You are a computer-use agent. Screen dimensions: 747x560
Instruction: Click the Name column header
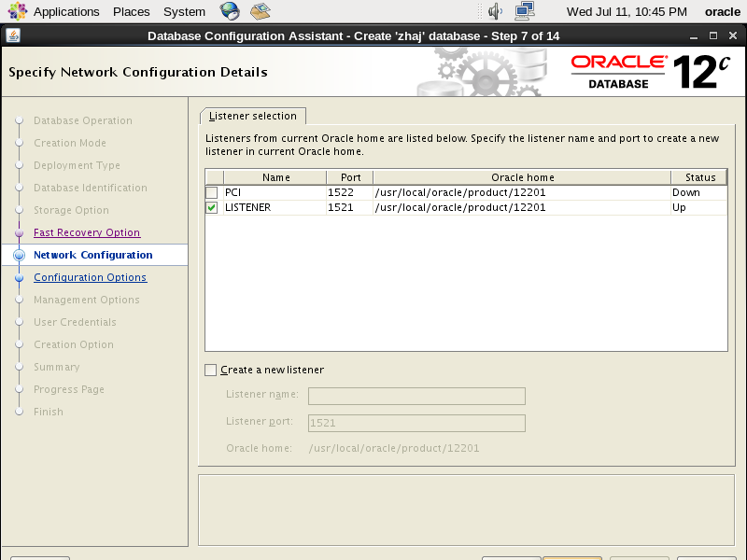275,177
